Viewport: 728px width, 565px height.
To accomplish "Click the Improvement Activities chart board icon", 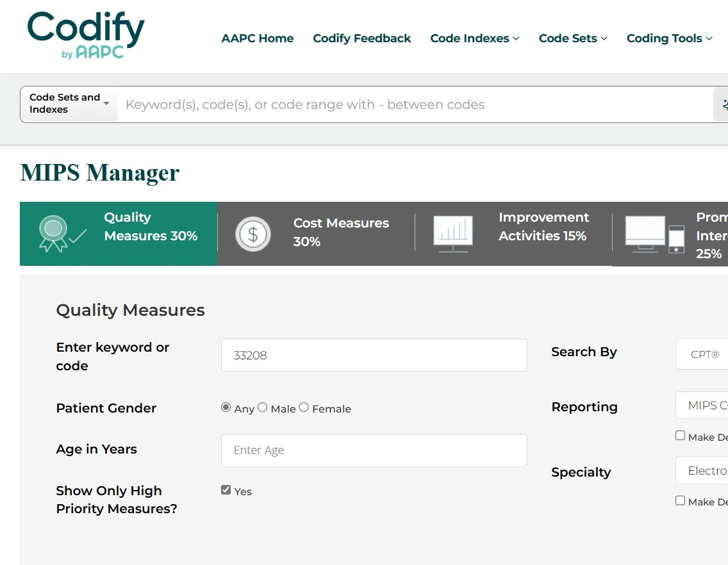I will 453,233.
